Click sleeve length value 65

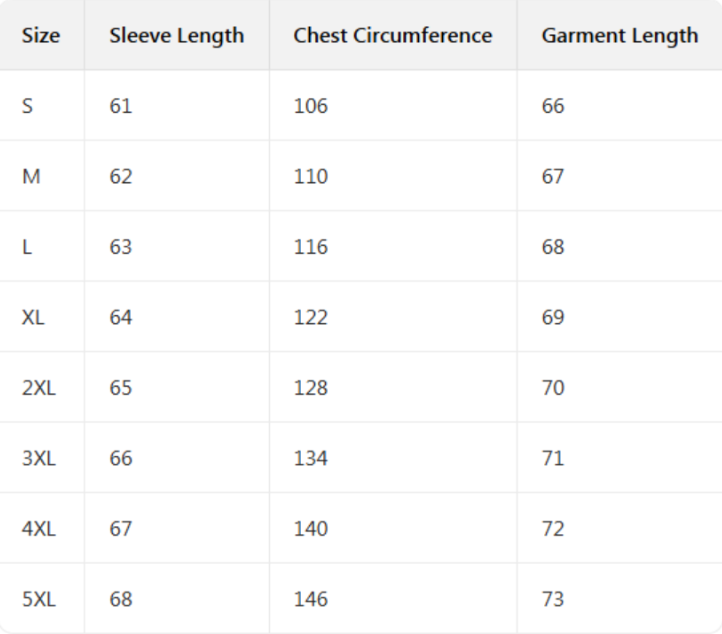(120, 388)
